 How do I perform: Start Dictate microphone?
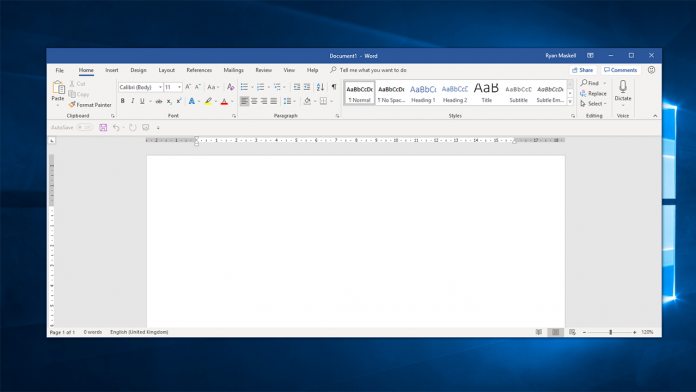click(x=623, y=91)
